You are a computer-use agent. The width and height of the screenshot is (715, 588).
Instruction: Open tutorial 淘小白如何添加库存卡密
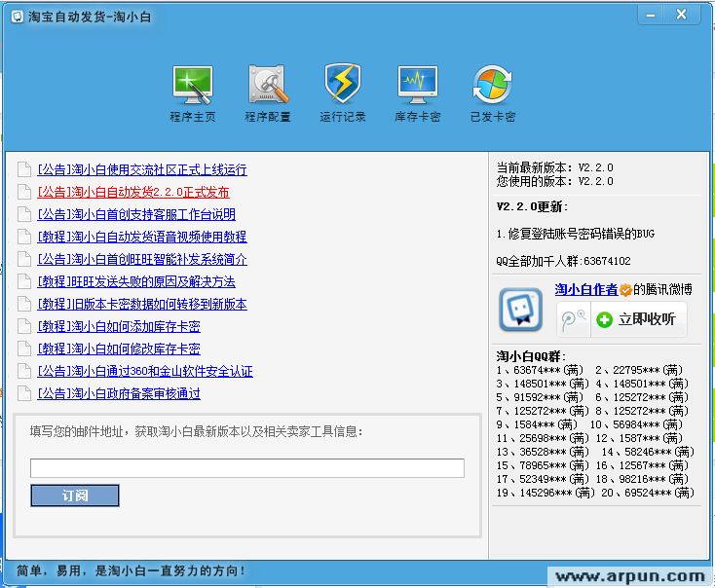(119, 326)
